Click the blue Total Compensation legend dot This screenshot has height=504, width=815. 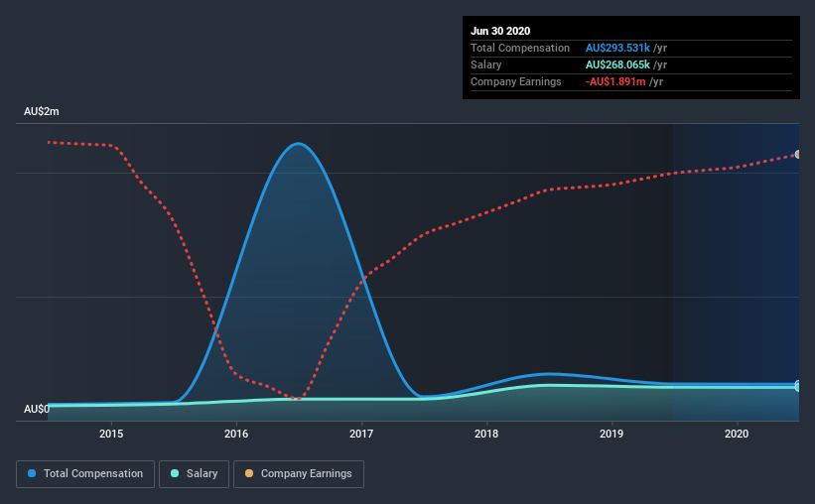(x=32, y=473)
